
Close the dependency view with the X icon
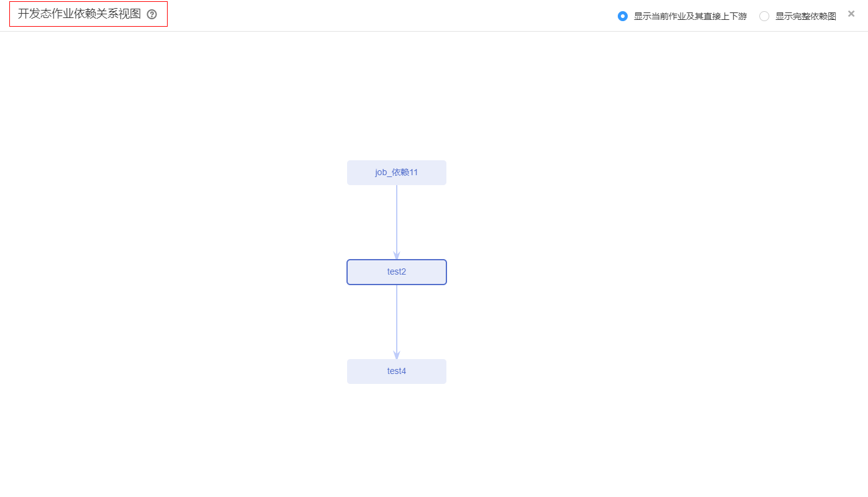851,14
